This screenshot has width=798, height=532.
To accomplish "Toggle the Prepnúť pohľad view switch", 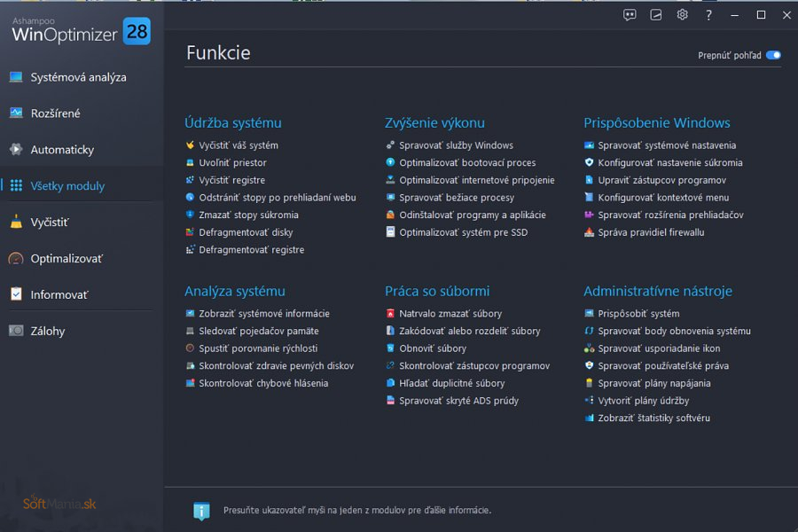I will [x=773, y=55].
